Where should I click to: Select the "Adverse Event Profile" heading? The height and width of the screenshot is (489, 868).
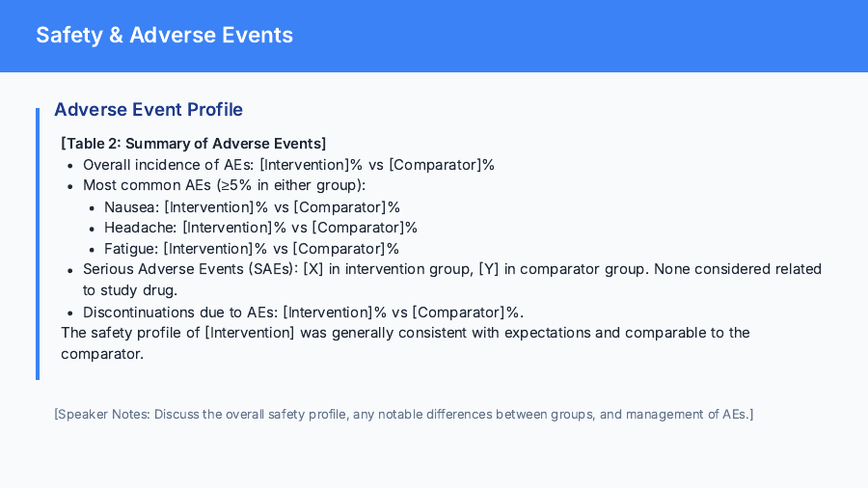click(x=149, y=110)
